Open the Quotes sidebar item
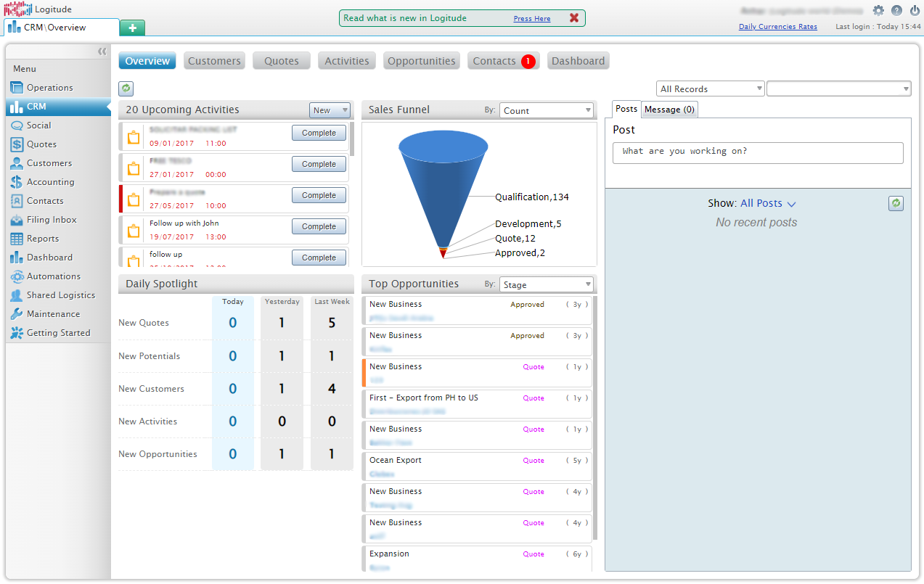The height and width of the screenshot is (584, 924). tap(58, 144)
